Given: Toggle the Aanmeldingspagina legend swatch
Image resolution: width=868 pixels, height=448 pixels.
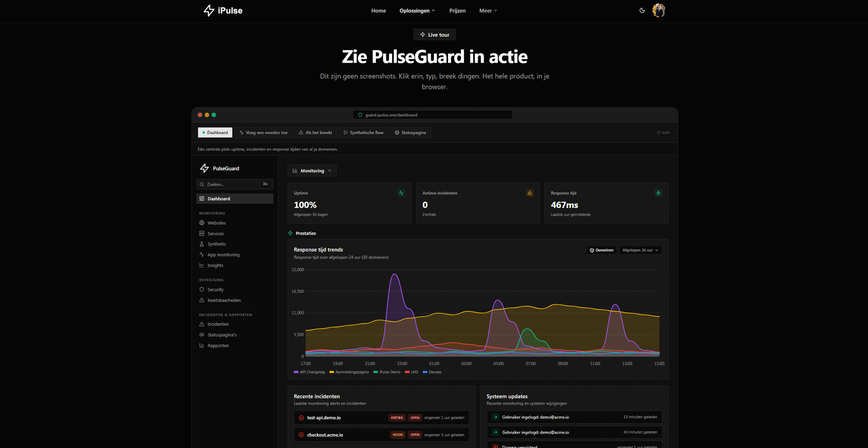Looking at the screenshot, I should coord(331,372).
